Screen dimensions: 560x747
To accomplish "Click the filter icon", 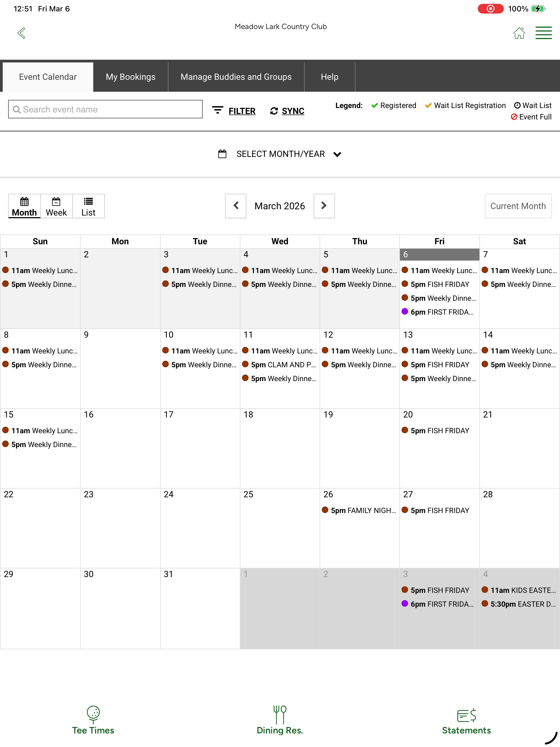I will pos(218,110).
